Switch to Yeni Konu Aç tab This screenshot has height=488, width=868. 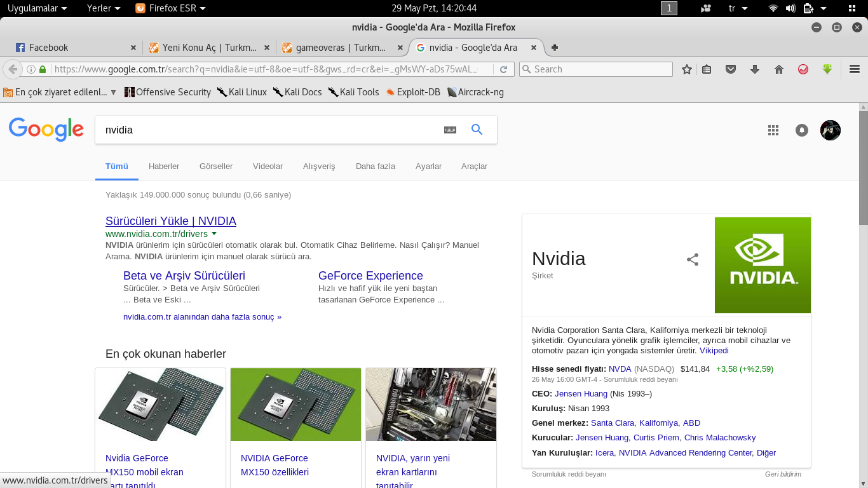[208, 48]
